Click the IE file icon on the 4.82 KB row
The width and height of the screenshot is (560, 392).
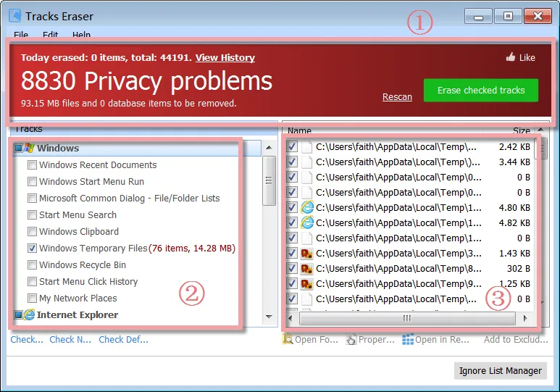(306, 222)
